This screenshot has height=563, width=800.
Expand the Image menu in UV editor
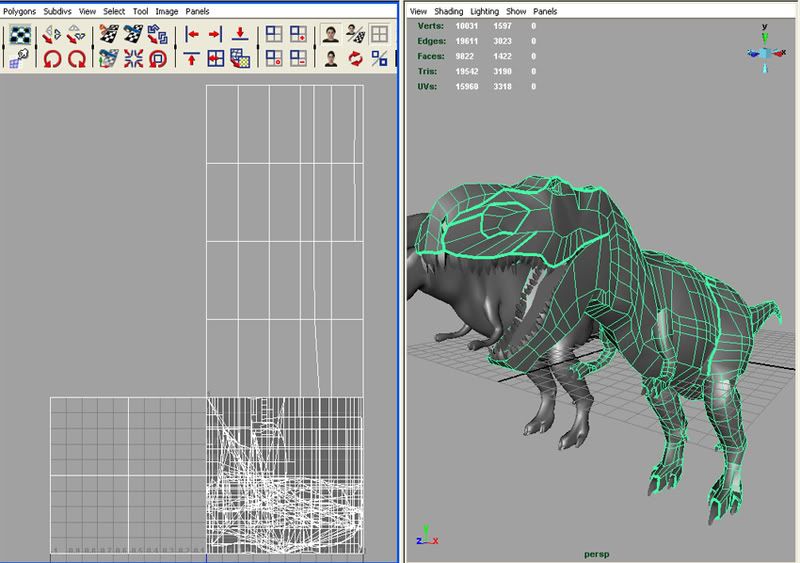point(166,10)
